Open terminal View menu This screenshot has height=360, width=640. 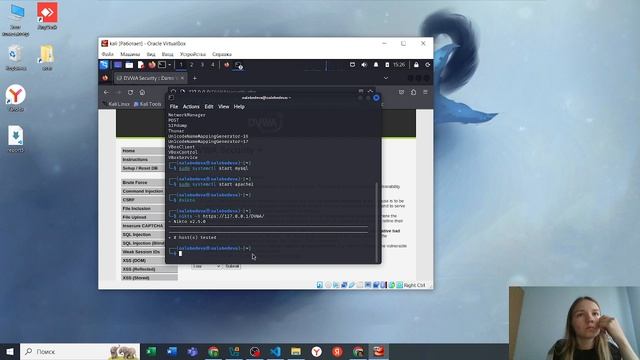click(224, 107)
